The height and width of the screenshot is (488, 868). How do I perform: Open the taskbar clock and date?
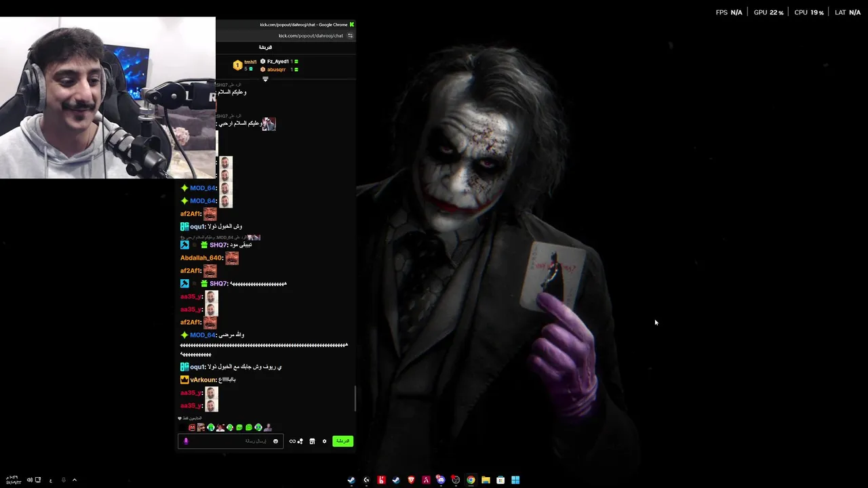tap(12, 480)
